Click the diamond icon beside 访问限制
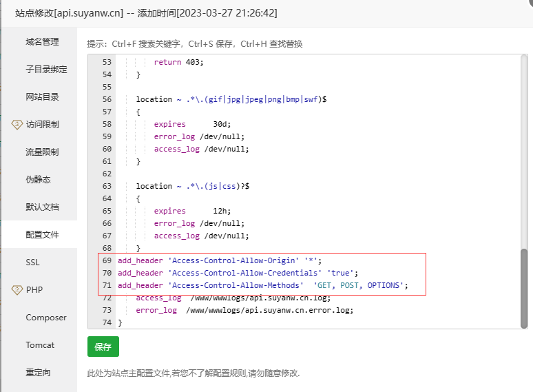This screenshot has width=533, height=392. 17,125
